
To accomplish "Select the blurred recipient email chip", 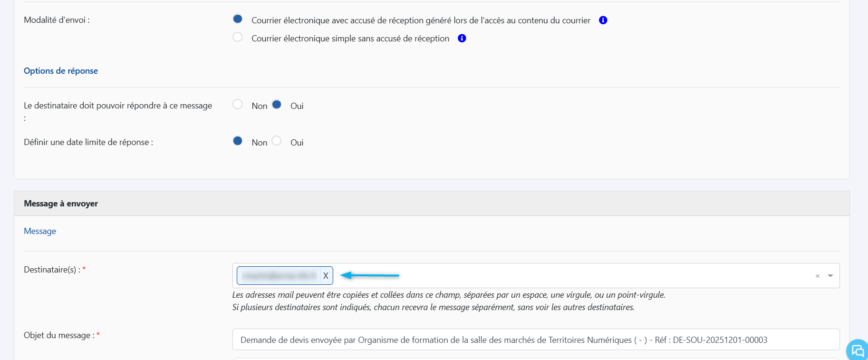I will [279, 276].
